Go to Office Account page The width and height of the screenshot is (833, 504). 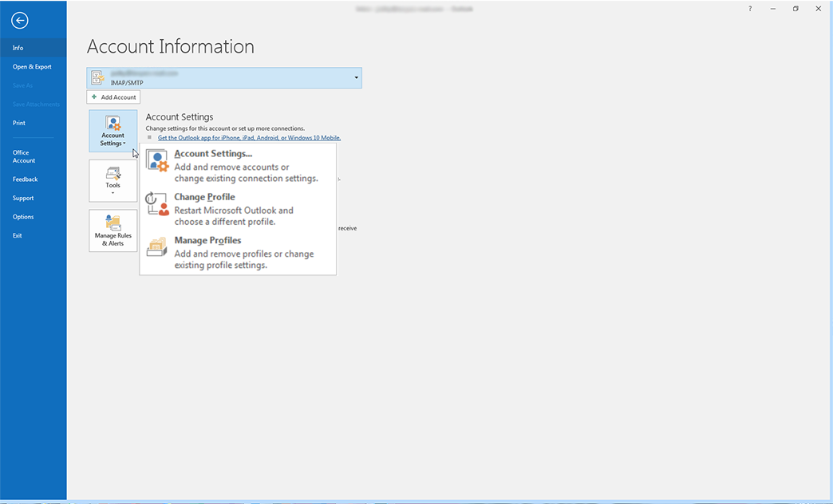24,156
